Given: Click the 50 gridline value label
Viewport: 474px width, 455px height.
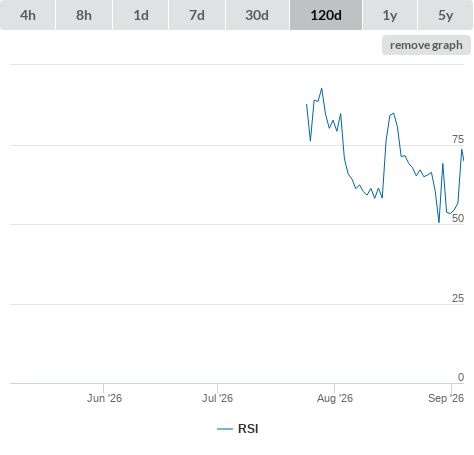Looking at the screenshot, I should pyautogui.click(x=458, y=218).
